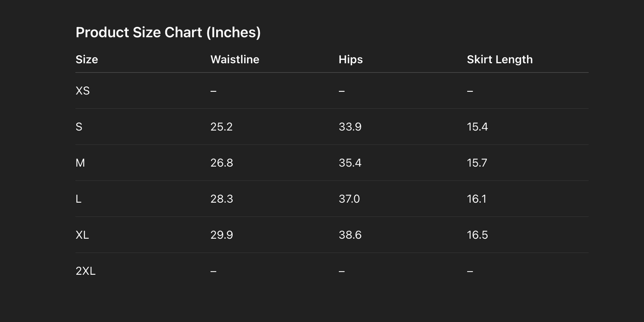Click the 16.1 skirt length value

click(x=476, y=199)
